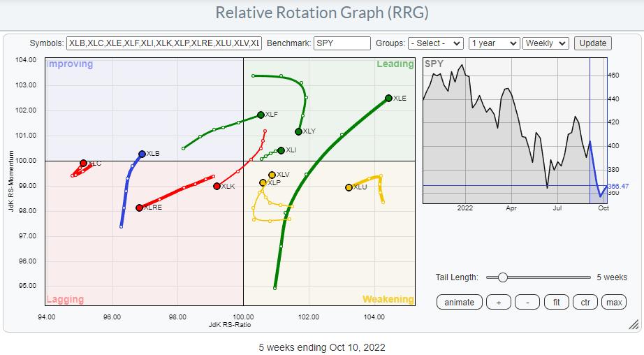Click the XLE sector marker dot
The image size is (644, 355).
(388, 98)
